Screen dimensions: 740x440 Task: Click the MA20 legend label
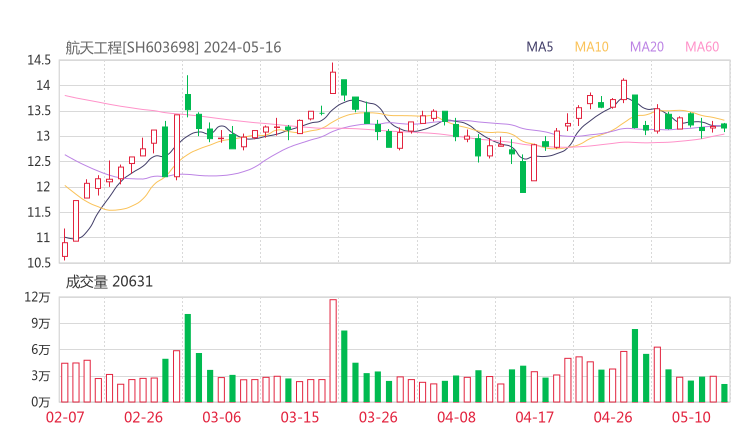(647, 47)
